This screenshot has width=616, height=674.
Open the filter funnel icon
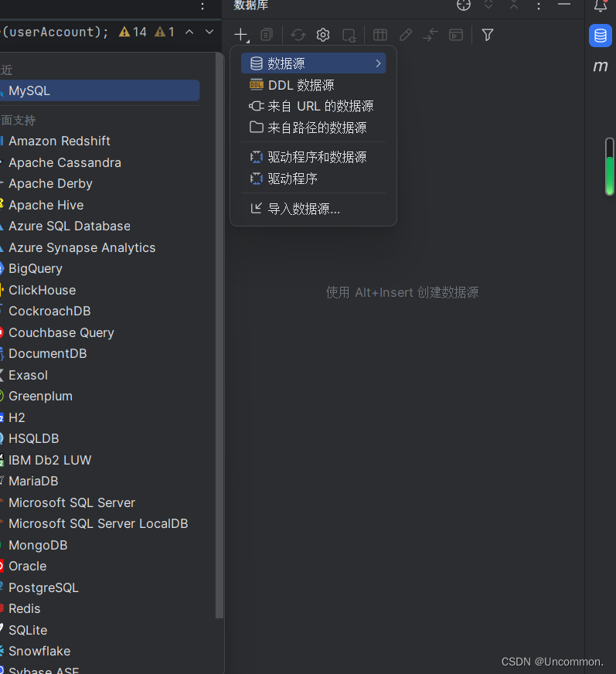tap(487, 35)
